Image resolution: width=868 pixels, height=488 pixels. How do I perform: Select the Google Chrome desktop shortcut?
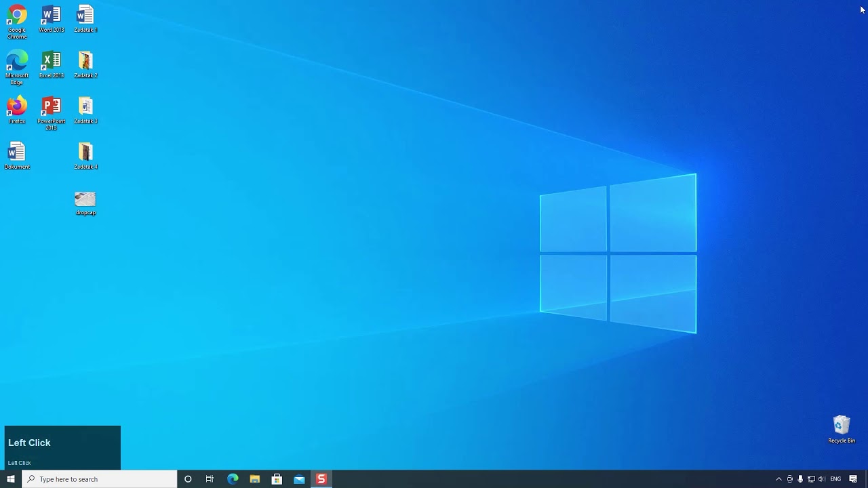[17, 22]
